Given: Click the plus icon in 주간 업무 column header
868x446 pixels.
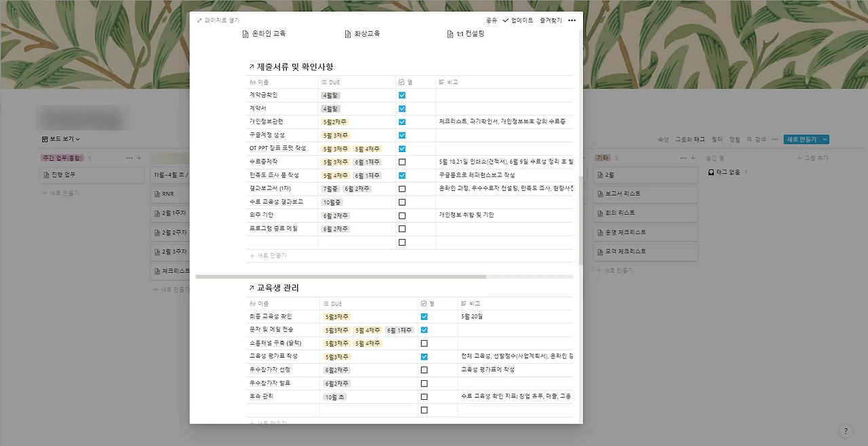Looking at the screenshot, I should click(139, 157).
